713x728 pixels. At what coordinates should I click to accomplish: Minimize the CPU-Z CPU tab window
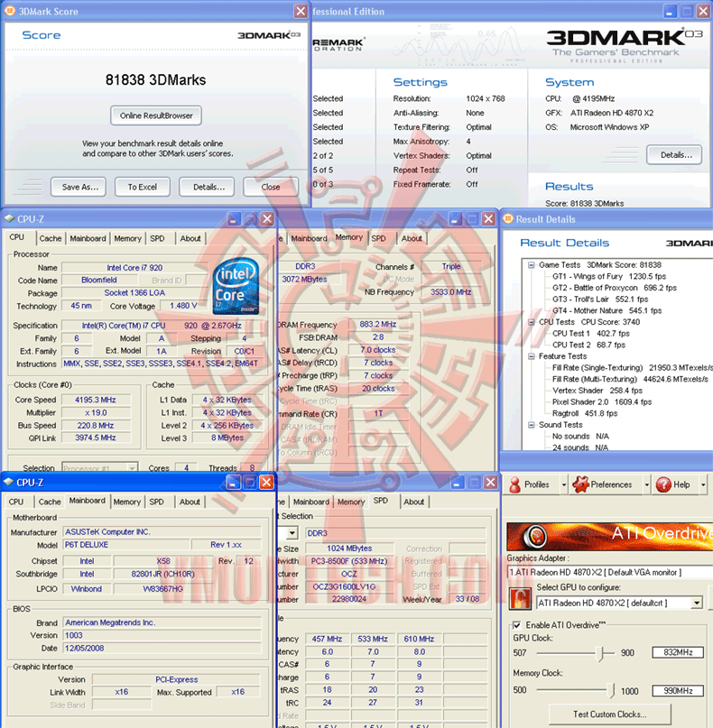tap(234, 218)
